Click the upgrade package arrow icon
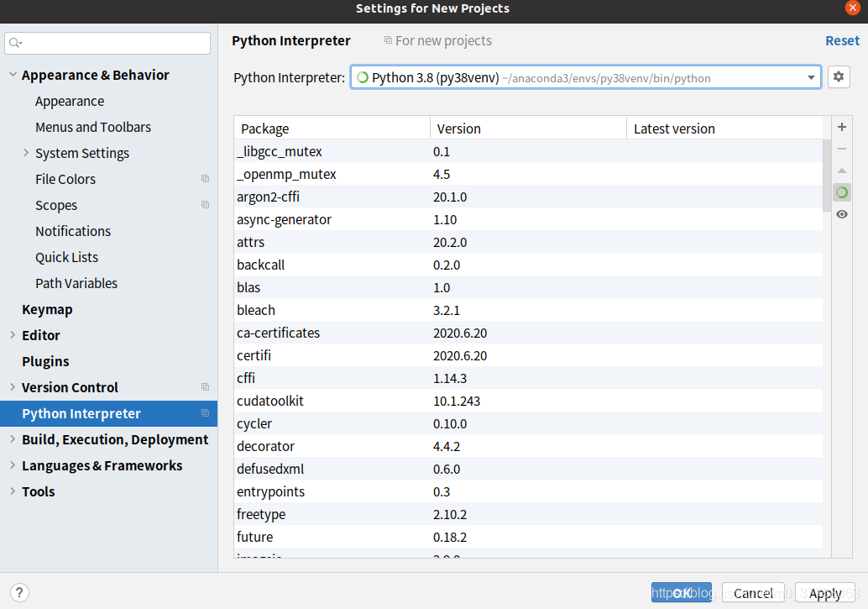Viewport: 868px width, 609px height. (842, 171)
